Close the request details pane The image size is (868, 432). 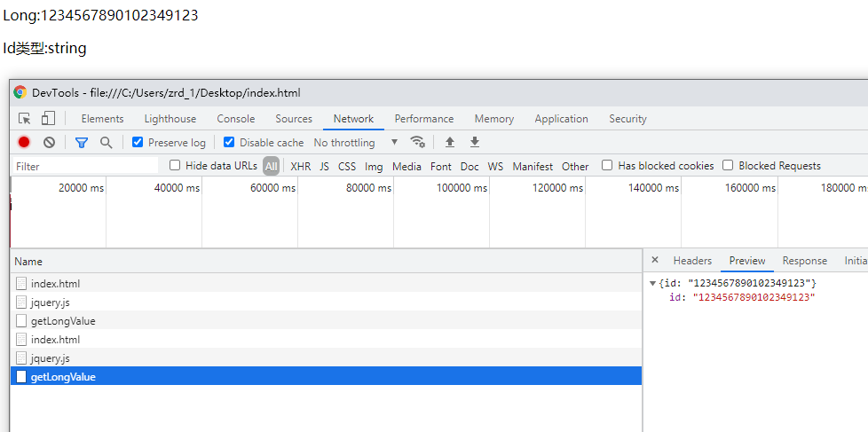pyautogui.click(x=655, y=260)
